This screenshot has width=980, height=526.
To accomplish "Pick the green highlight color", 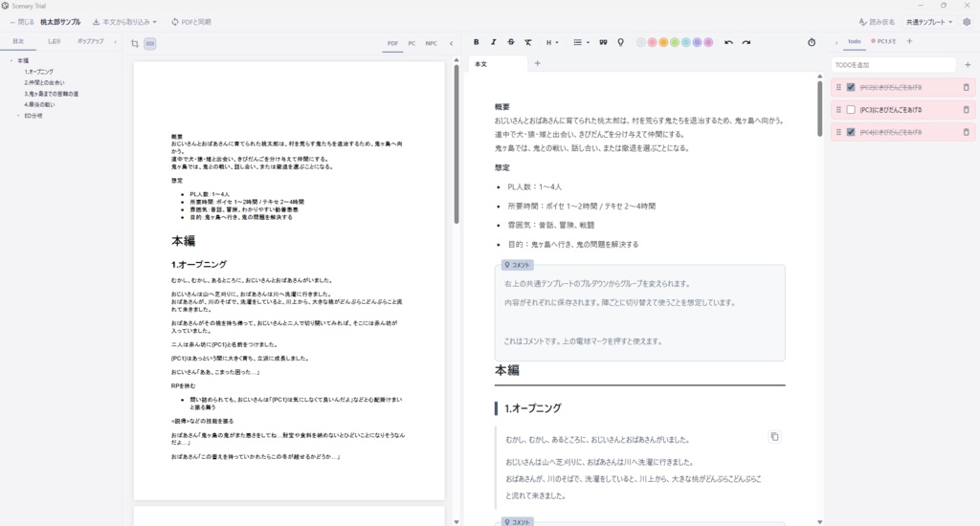I will (675, 42).
